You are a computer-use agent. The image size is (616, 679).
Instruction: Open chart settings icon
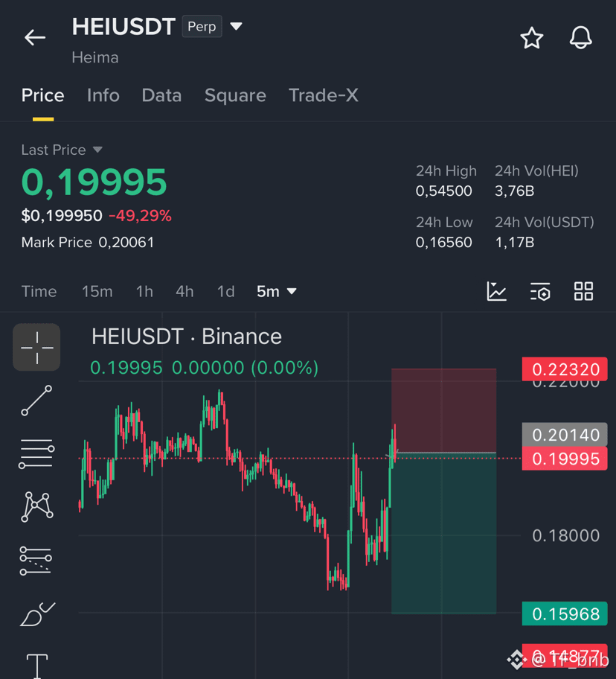pos(540,291)
